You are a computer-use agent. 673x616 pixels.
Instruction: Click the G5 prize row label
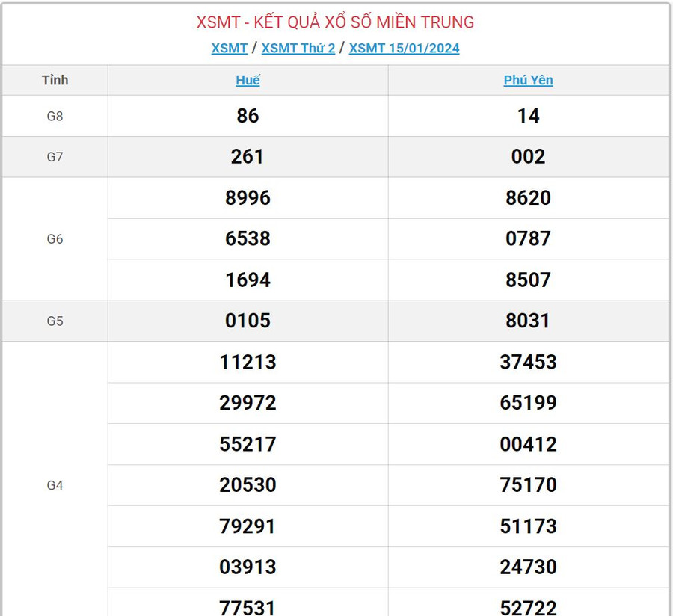55,321
